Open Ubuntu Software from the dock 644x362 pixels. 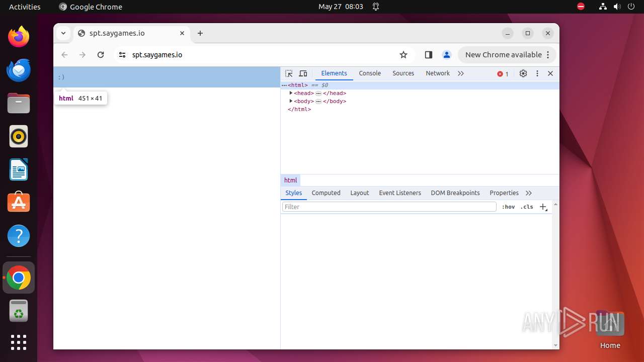(19, 203)
